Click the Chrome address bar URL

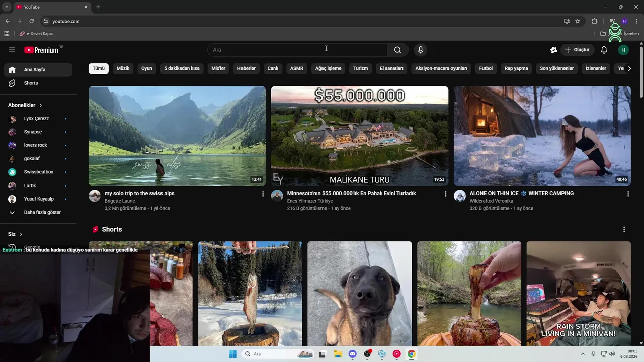66,21
